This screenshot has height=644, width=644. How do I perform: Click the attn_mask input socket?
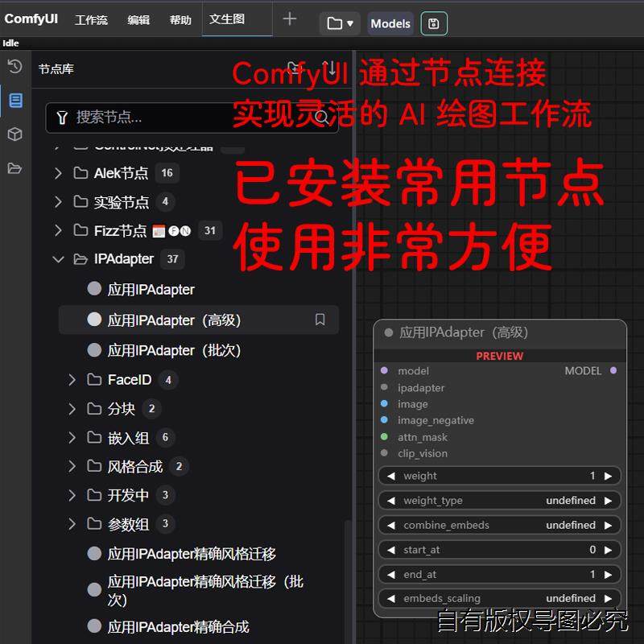(384, 436)
